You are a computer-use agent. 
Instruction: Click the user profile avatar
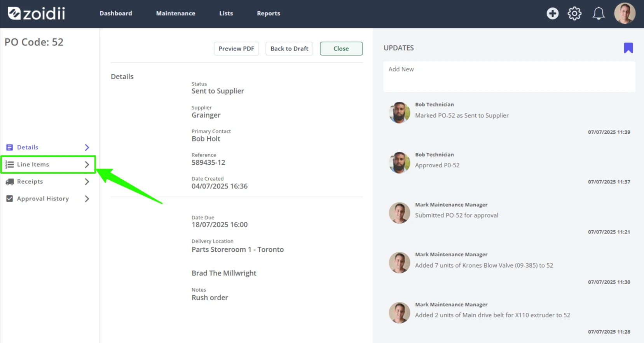625,13
